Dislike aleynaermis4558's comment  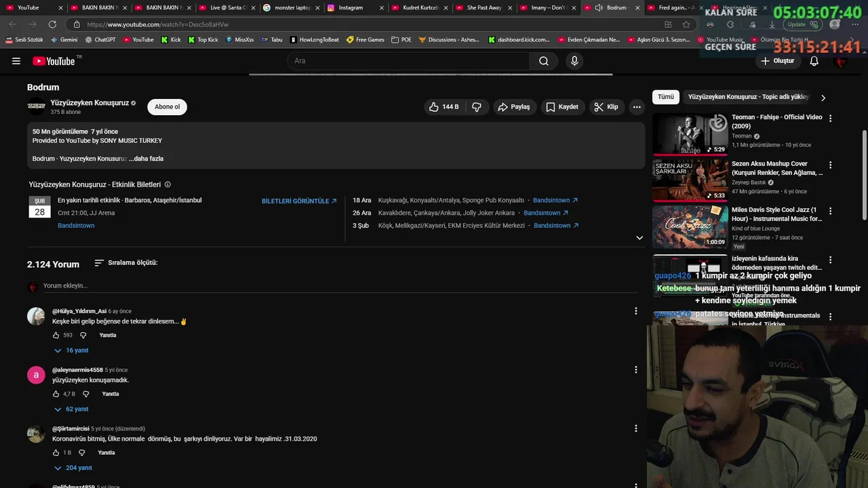(86, 394)
